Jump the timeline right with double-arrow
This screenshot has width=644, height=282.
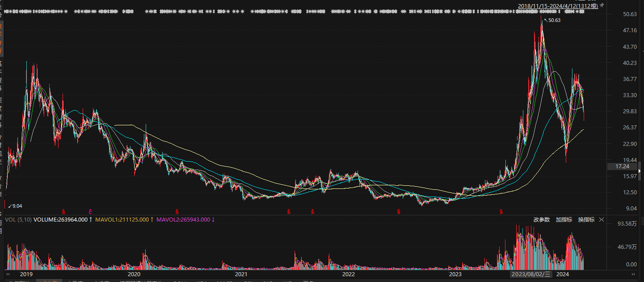tap(633, 274)
